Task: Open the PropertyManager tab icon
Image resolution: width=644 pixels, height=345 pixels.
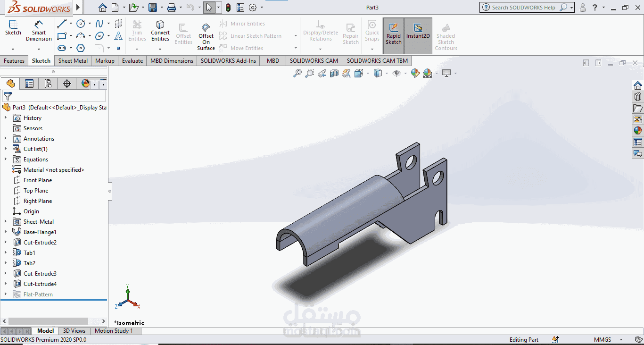Action: pos(29,84)
